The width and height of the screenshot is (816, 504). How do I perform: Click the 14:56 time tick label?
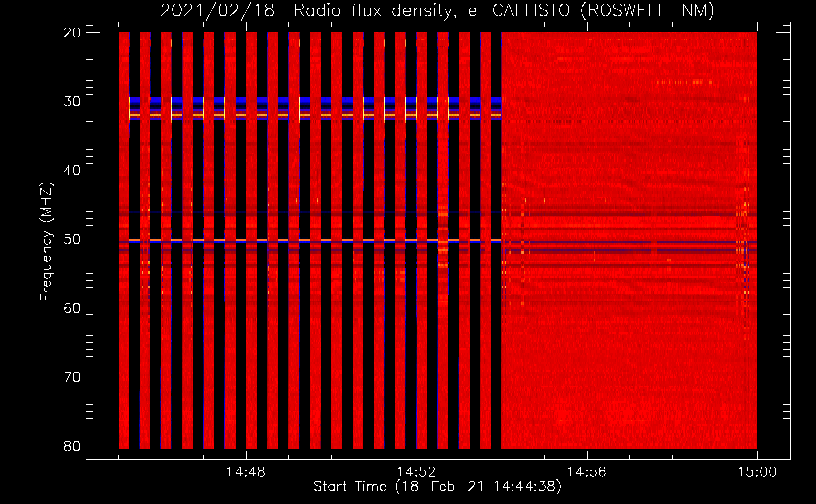[587, 472]
